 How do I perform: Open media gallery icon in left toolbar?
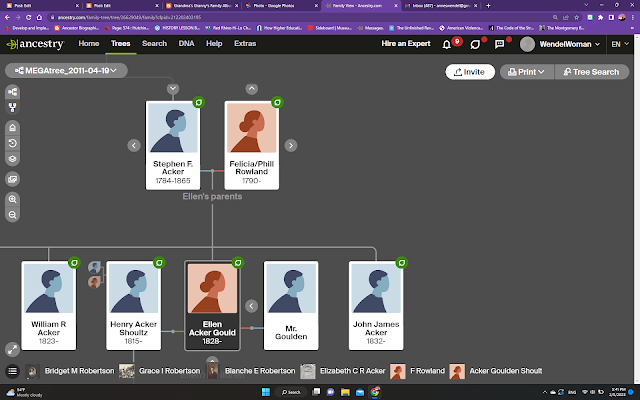point(13,179)
